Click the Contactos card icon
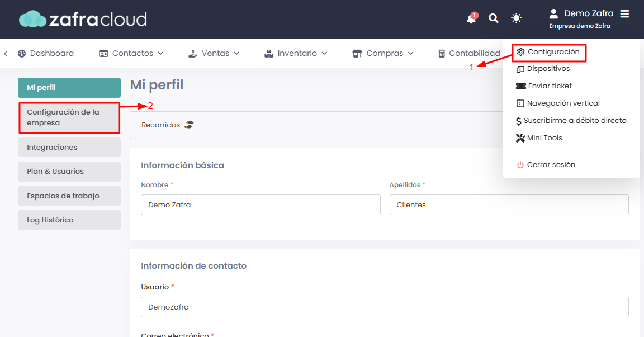 (103, 54)
